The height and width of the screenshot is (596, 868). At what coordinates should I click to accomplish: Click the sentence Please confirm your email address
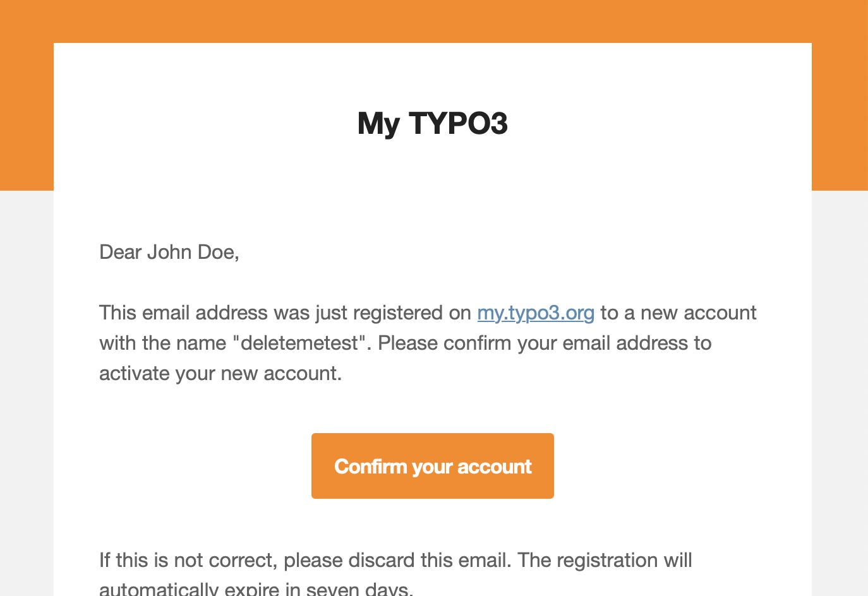(543, 343)
